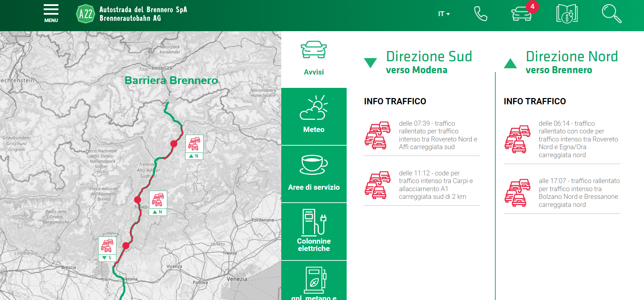
Task: Select Direzione Nord verso Brennero heading
Action: (571, 62)
